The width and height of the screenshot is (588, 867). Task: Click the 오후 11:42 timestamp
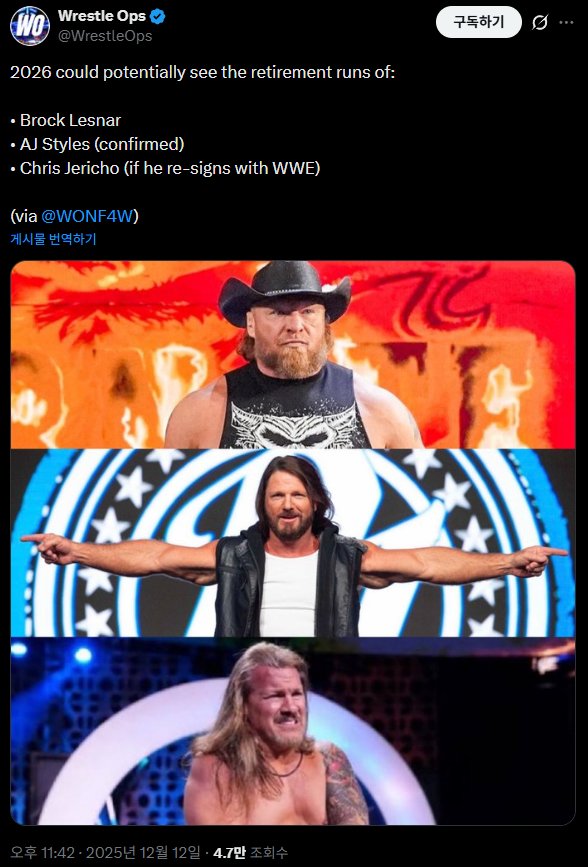(42, 852)
